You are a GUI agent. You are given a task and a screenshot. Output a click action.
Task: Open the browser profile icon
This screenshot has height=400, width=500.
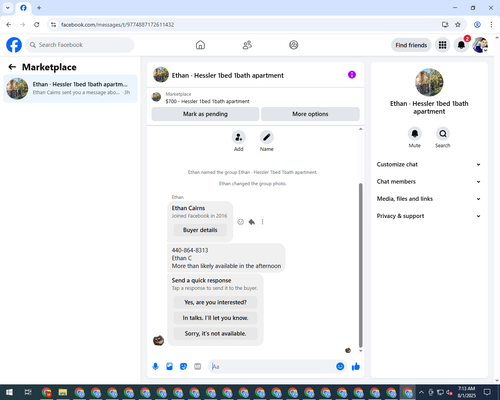click(x=477, y=25)
